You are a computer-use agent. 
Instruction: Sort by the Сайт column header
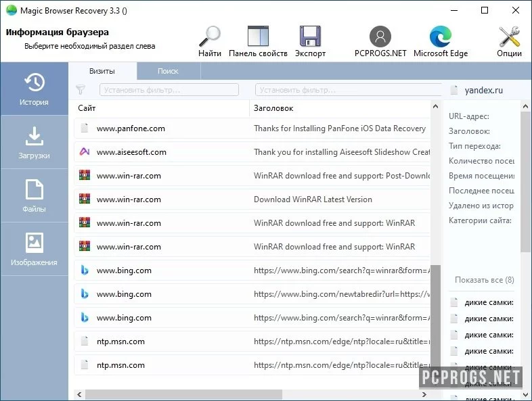87,108
